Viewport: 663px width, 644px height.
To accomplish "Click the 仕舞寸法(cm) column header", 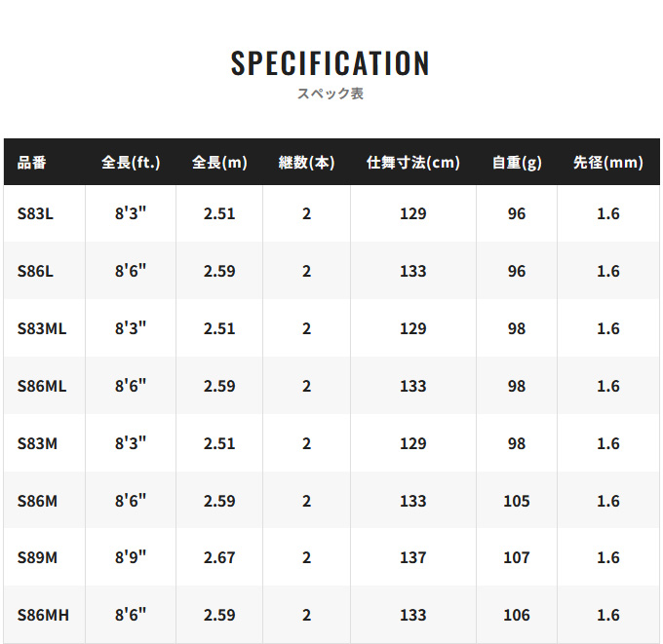I will point(412,163).
